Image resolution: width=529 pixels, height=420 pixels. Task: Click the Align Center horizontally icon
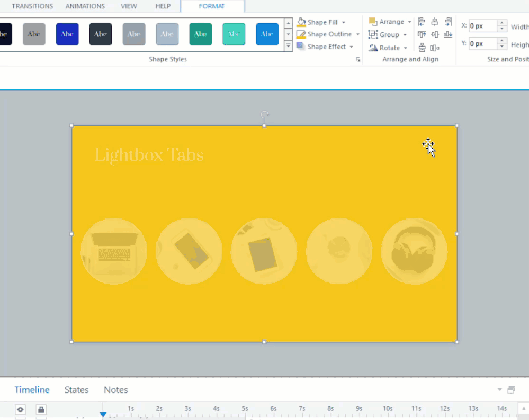pos(435,22)
